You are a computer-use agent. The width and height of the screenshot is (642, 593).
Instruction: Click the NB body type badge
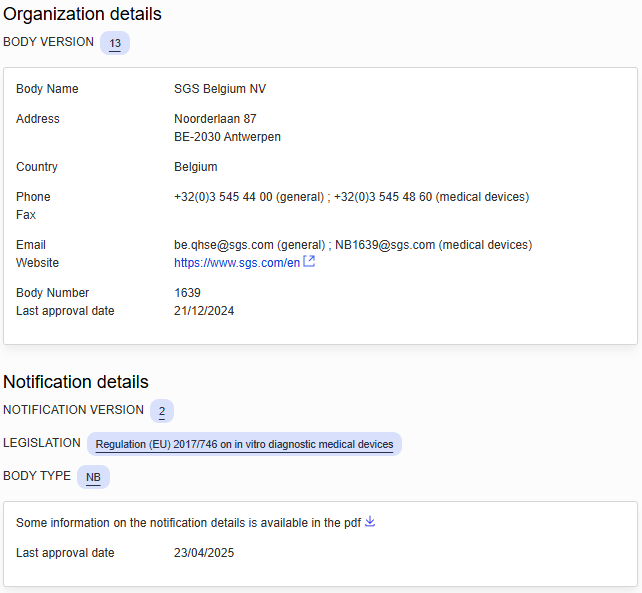[93, 477]
